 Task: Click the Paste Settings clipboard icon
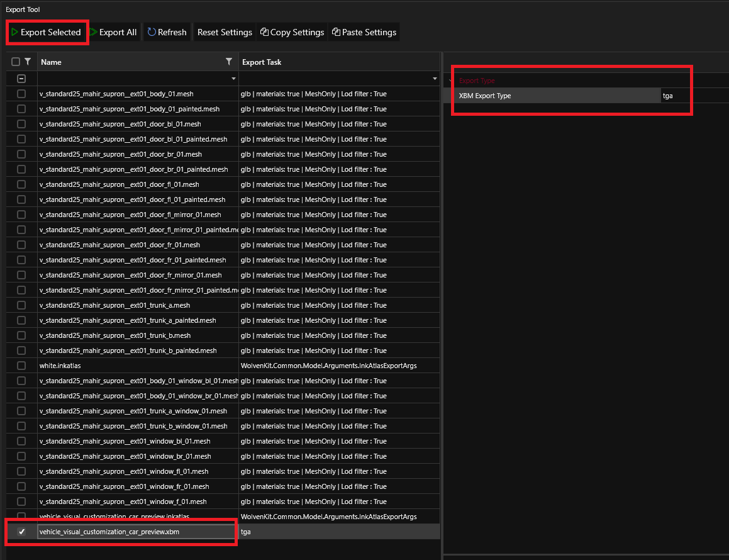[336, 32]
